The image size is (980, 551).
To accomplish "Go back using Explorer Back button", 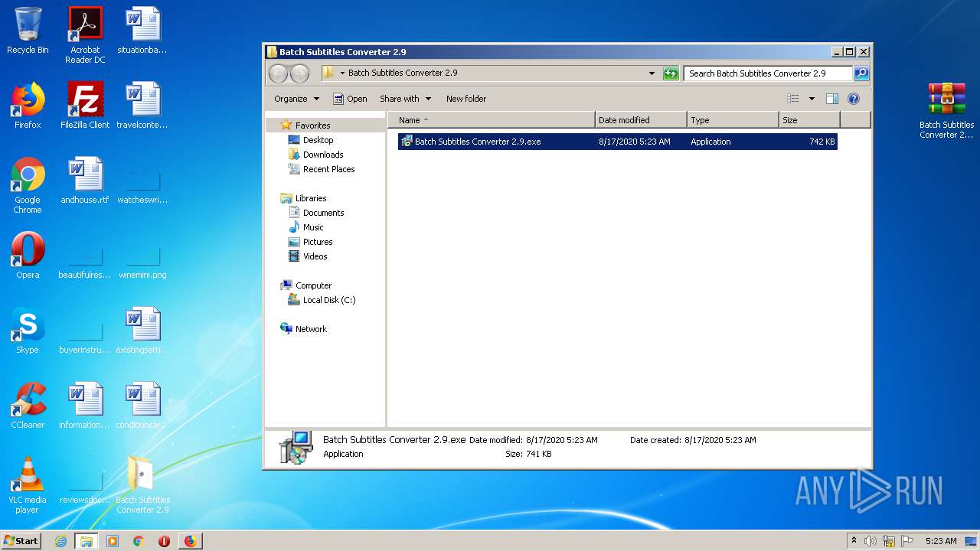I will [x=278, y=73].
